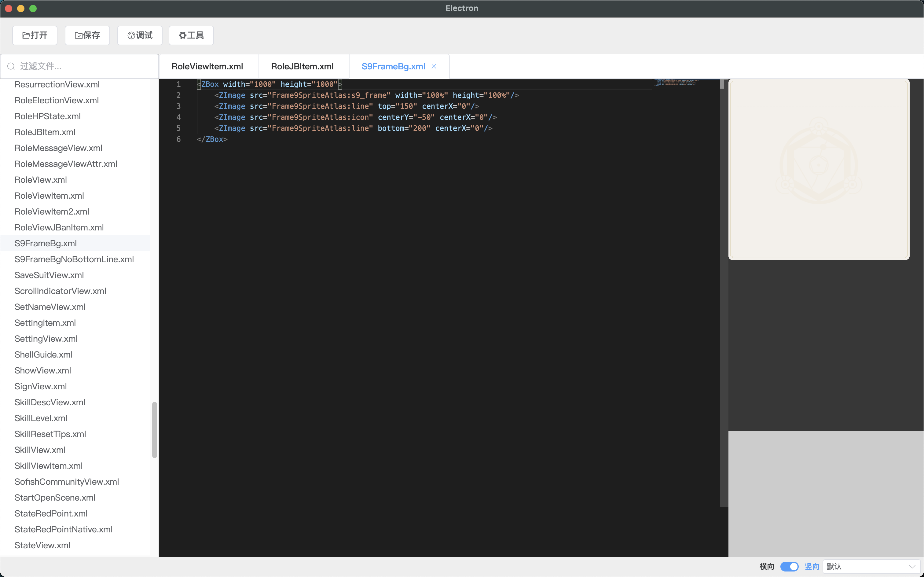Image resolution: width=924 pixels, height=577 pixels.
Task: Open SkillView.xml from the file list
Action: click(40, 450)
